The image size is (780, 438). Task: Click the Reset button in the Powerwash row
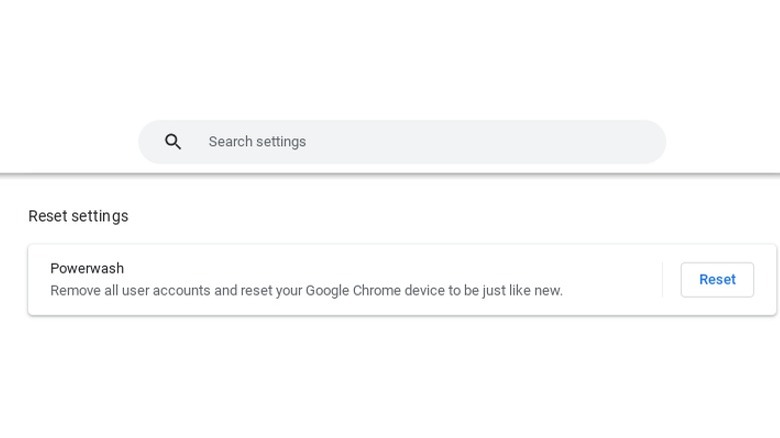(x=717, y=280)
